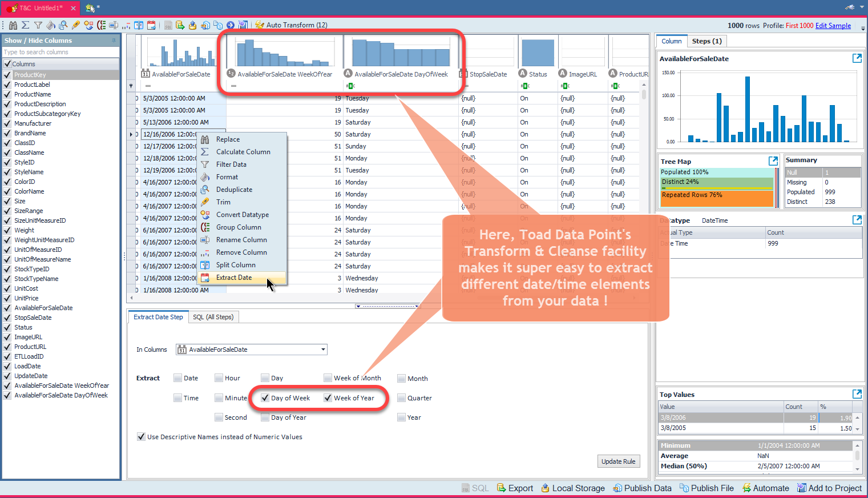Select the Extract Date Step tab
868x498 pixels.
[158, 317]
